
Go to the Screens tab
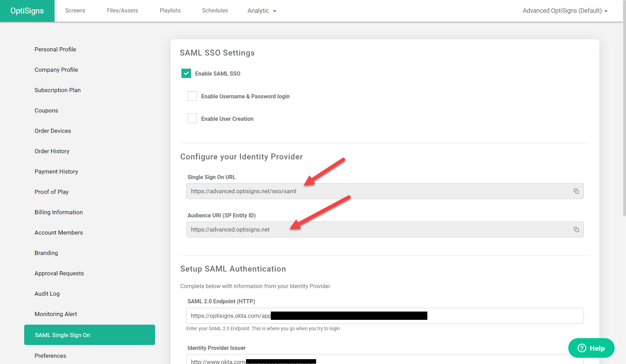coord(75,11)
